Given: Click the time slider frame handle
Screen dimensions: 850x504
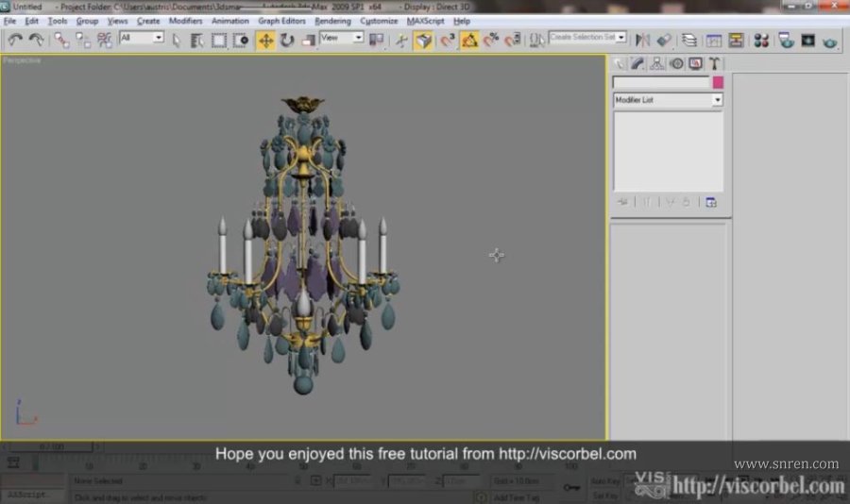Looking at the screenshot, I should [x=52, y=447].
